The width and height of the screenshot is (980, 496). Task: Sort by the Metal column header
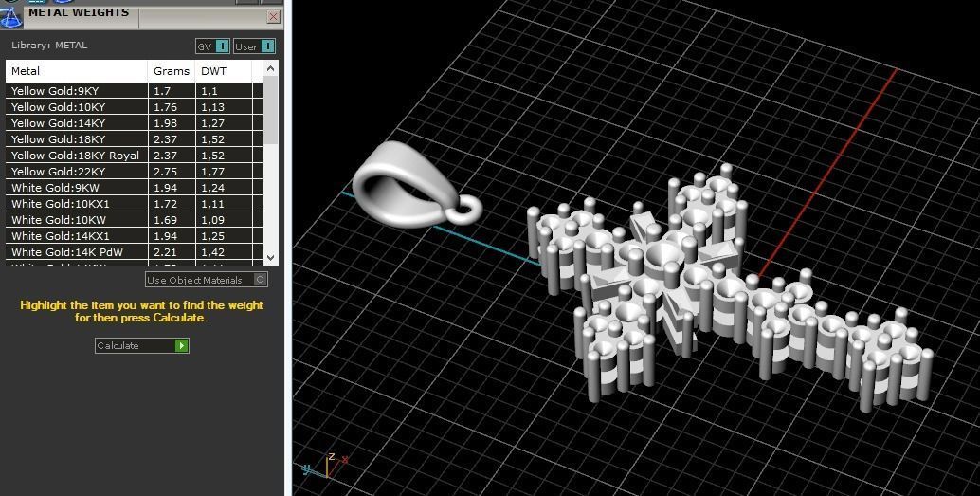pos(76,71)
